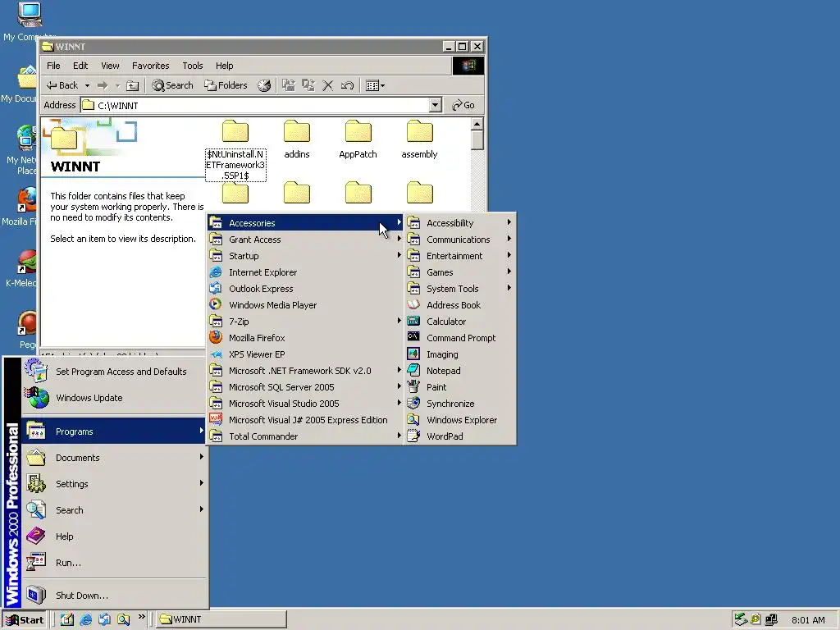
Task: Expand Microsoft SQL Server 2005 group
Action: [x=305, y=387]
